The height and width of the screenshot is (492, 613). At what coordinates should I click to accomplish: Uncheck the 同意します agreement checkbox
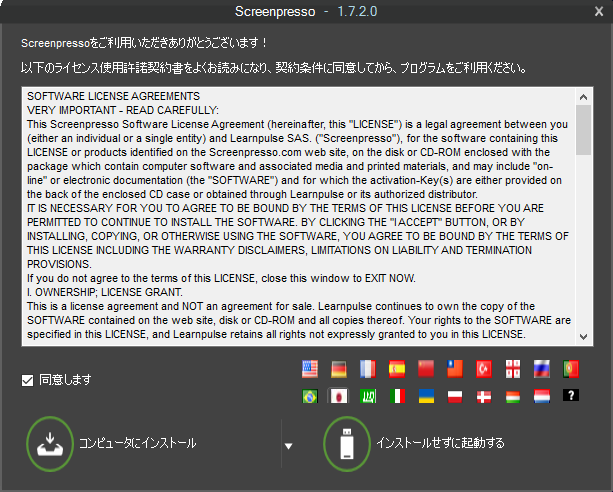click(x=27, y=380)
